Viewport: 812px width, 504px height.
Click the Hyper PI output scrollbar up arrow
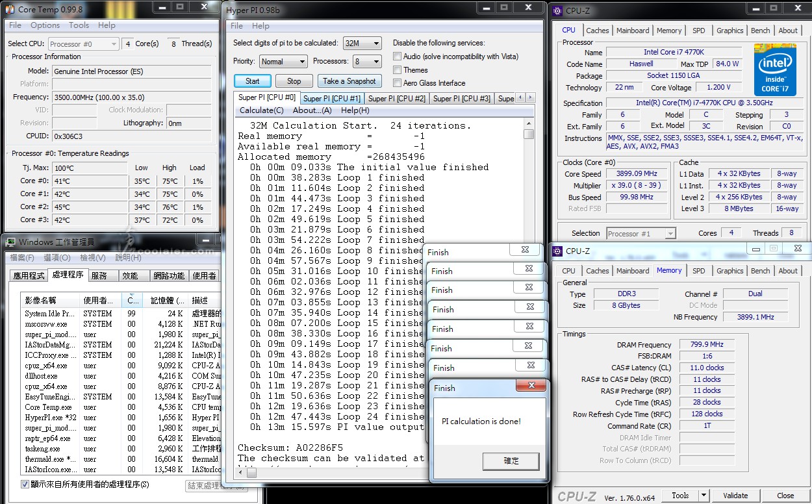tap(529, 123)
